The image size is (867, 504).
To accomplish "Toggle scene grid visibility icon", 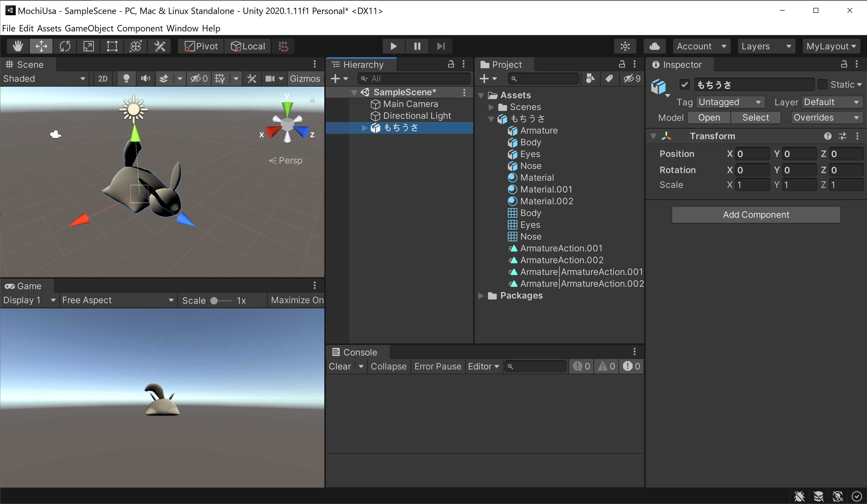I will point(220,79).
